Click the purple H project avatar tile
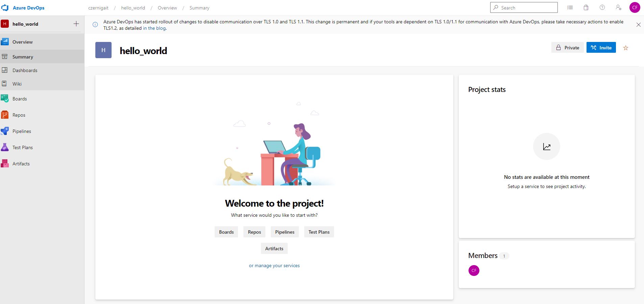This screenshot has height=304, width=644. coord(103,50)
